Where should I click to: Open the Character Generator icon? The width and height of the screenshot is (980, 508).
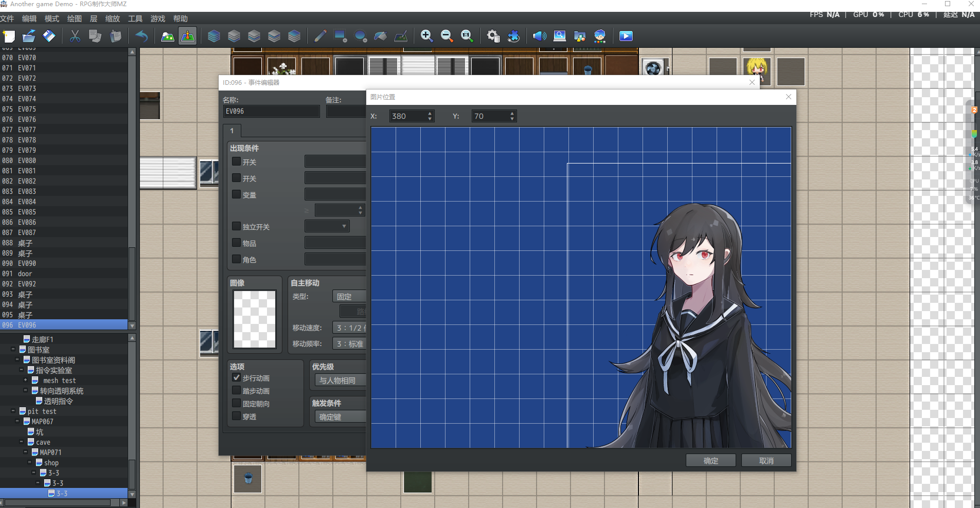point(600,36)
